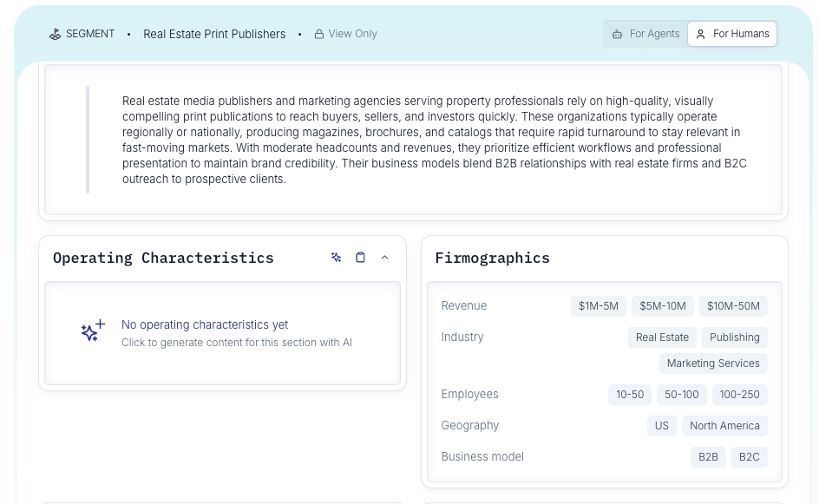This screenshot has height=504, width=819.
Task: Select the $1M-5M revenue tag
Action: pos(599,306)
